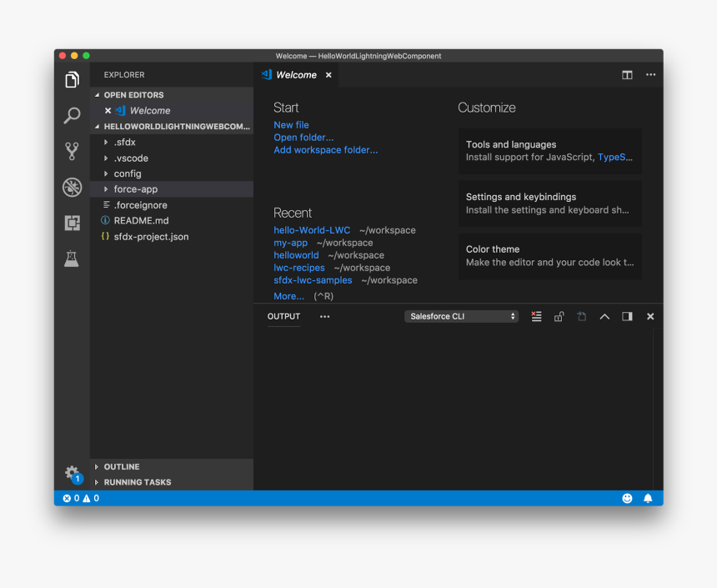Open the sfdx-project.json file
717x588 pixels.
coord(172,237)
